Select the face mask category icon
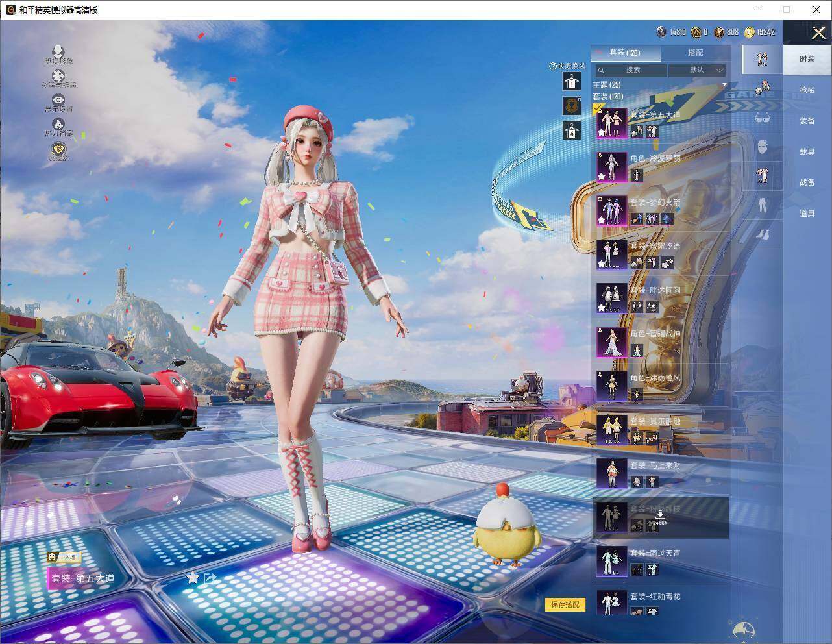832x644 pixels. pos(762,147)
